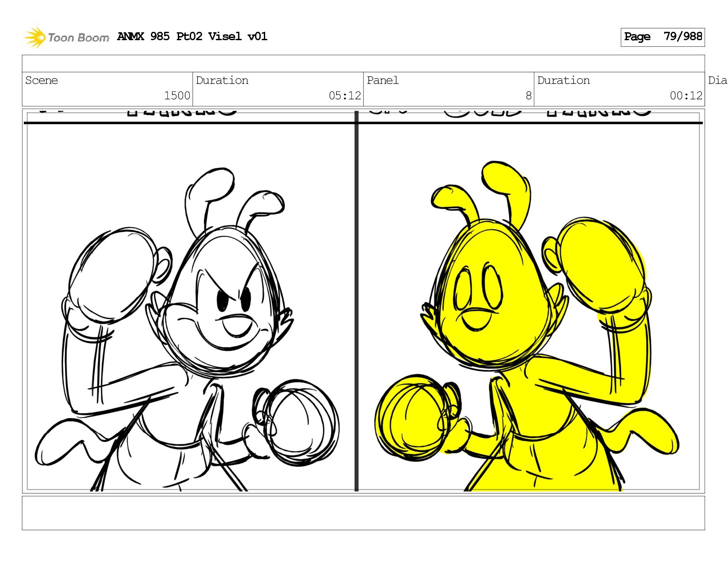Screen dimensions: 728x563
Task: Click the panel number '8'
Action: (529, 96)
